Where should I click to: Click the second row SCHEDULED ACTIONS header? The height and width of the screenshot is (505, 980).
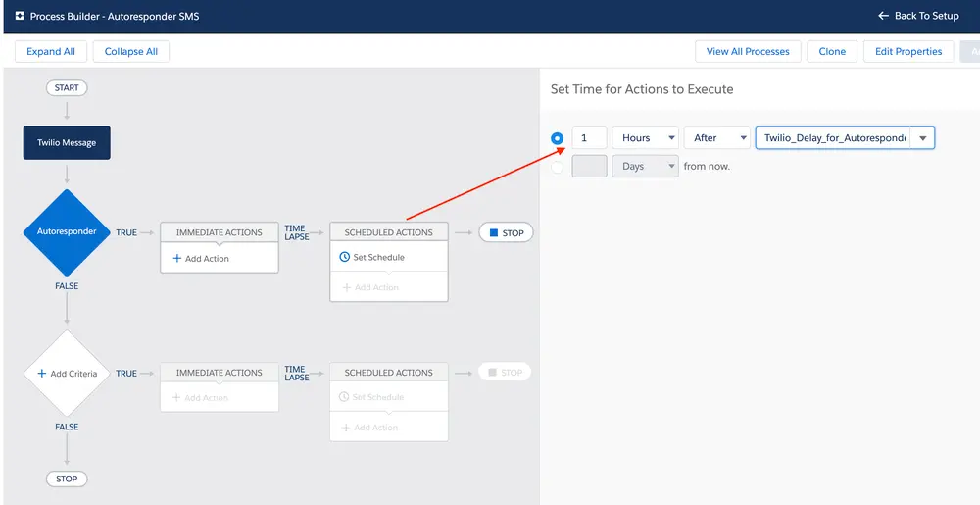pos(389,373)
